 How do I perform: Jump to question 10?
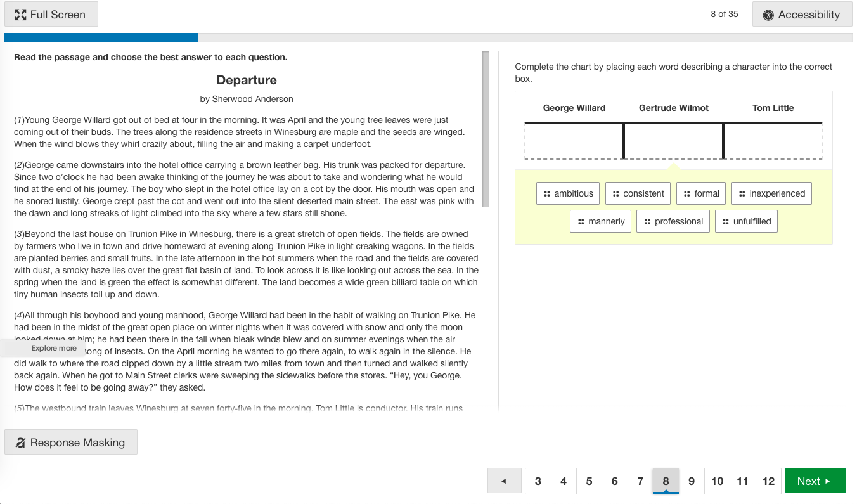[x=717, y=481]
